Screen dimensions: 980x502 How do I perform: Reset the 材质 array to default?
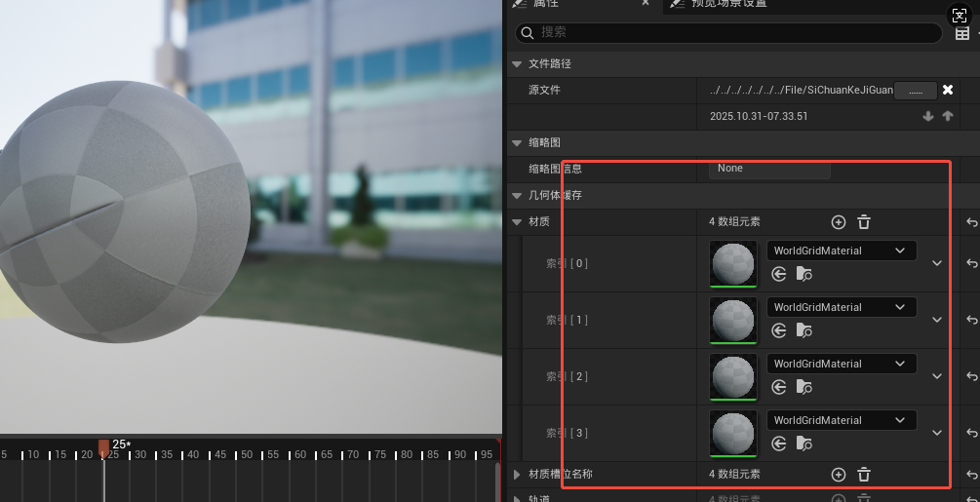(972, 221)
